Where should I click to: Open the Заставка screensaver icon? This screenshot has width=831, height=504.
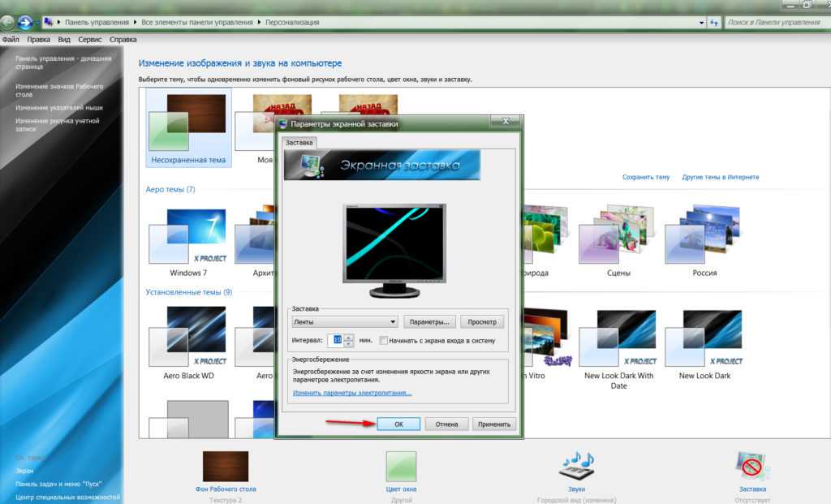751,467
